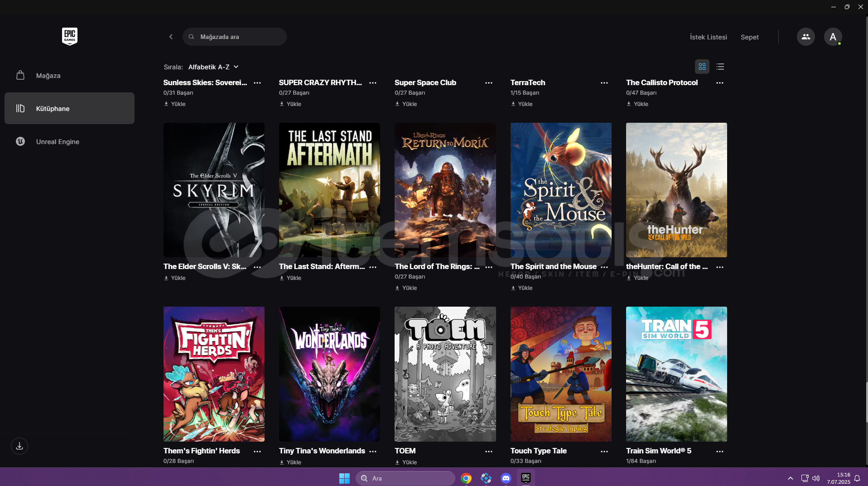
Task: Open options menu for Train Sim World 5
Action: coord(720,452)
